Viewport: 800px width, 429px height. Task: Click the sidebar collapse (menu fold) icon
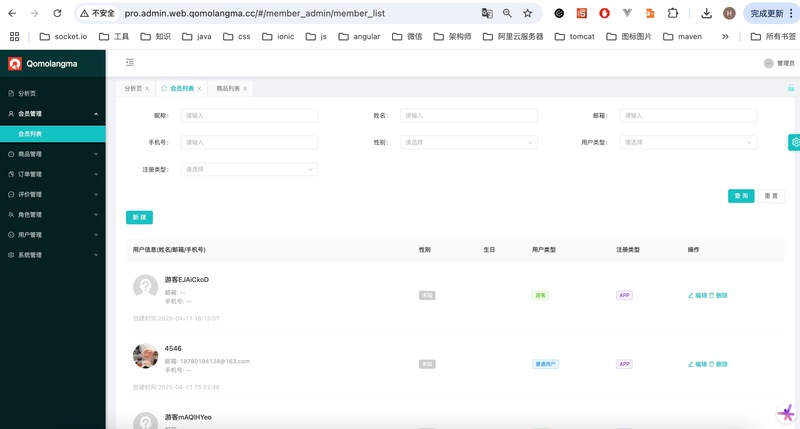coord(130,62)
